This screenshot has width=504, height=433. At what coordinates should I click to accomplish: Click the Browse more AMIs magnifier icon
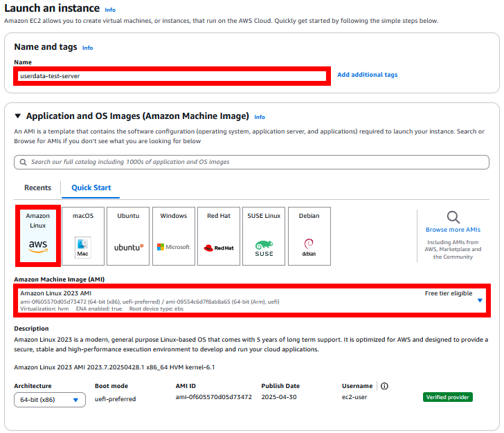tap(453, 217)
